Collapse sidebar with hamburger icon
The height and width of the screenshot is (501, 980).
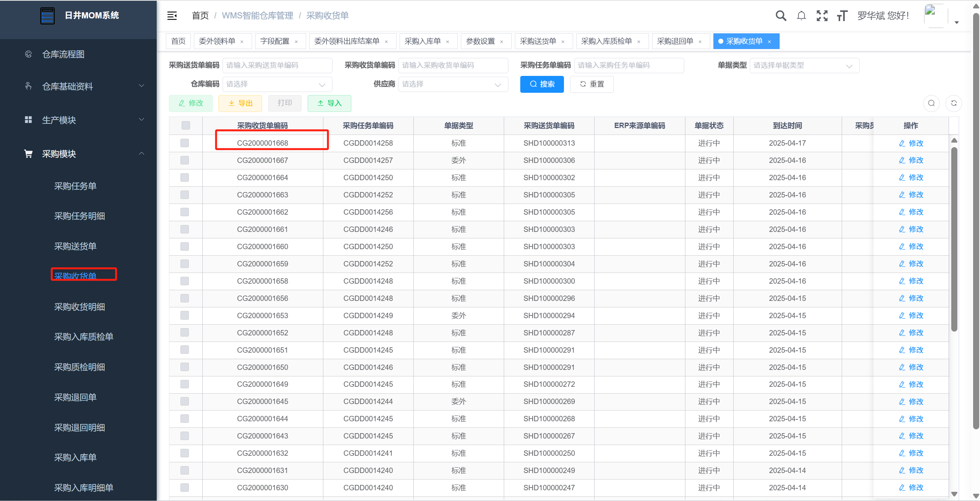(x=172, y=16)
